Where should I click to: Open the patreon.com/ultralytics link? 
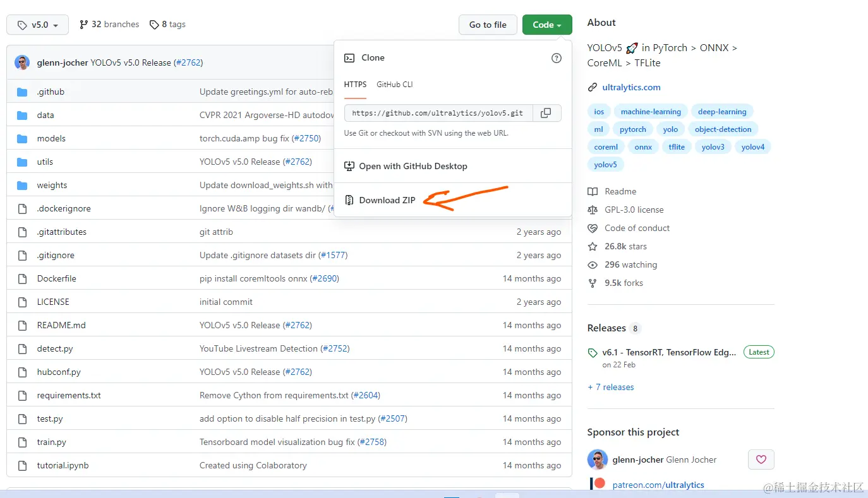pyautogui.click(x=658, y=485)
